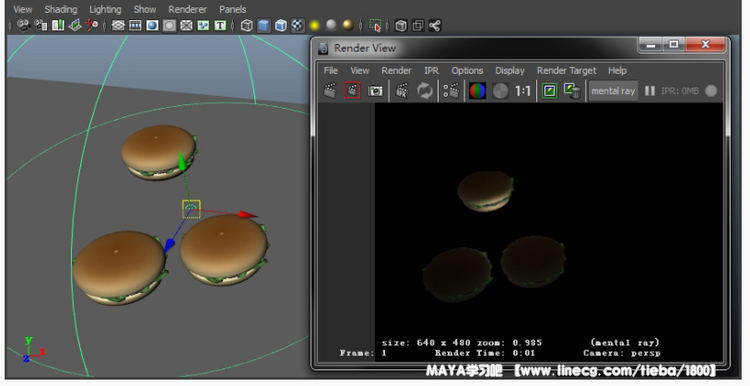Click Render Region icon with red outline
The width and height of the screenshot is (750, 386).
352,90
